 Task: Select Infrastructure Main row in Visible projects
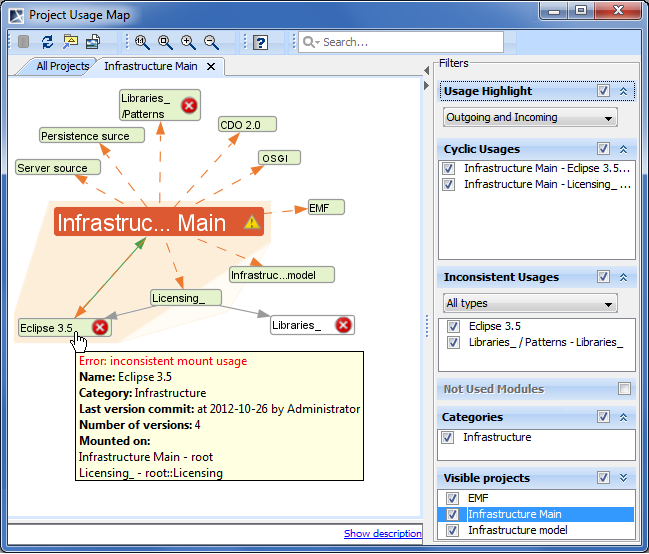pos(536,515)
